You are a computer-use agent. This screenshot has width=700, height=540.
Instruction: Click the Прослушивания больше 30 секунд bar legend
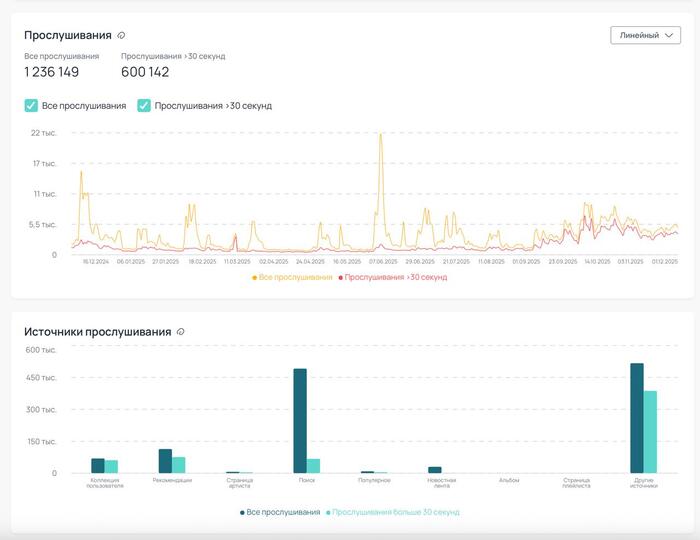point(393,512)
